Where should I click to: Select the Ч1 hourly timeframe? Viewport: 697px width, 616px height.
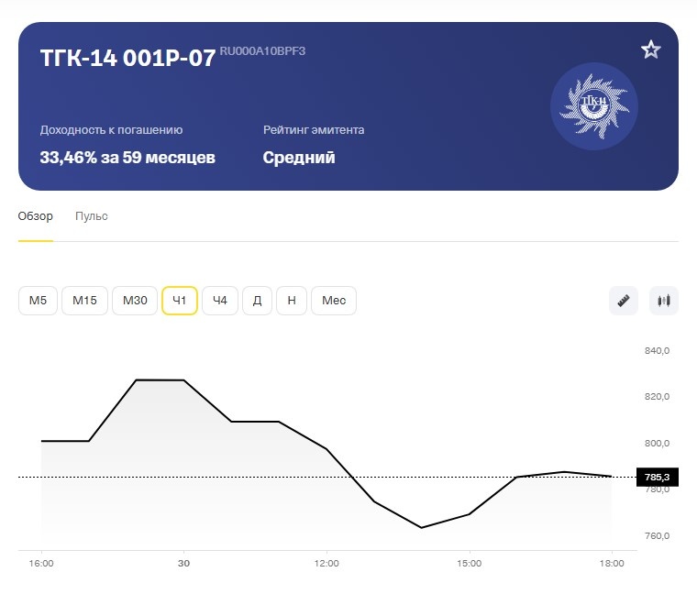coord(180,301)
